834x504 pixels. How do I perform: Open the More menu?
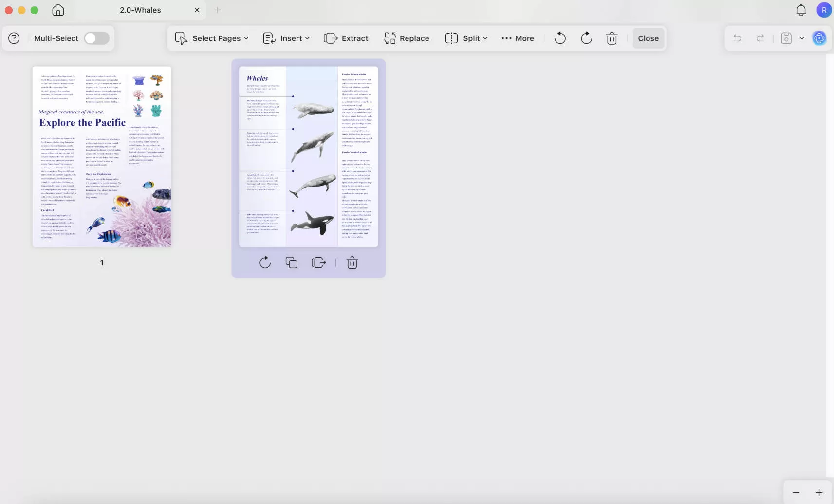(518, 38)
